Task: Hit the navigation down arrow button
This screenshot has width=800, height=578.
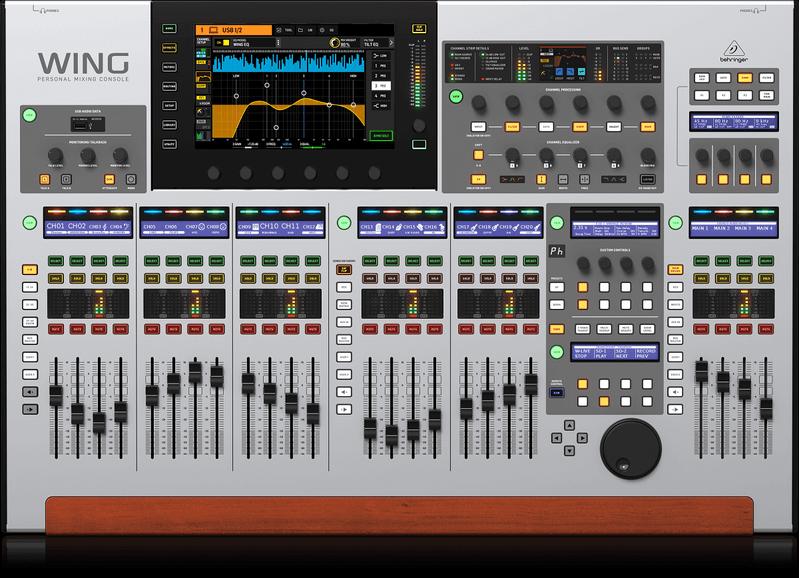Action: [x=569, y=451]
